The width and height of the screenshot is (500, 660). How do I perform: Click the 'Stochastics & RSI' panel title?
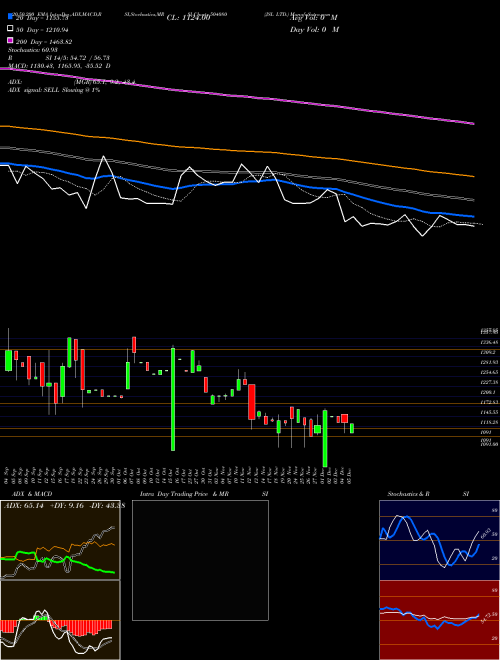point(428,494)
